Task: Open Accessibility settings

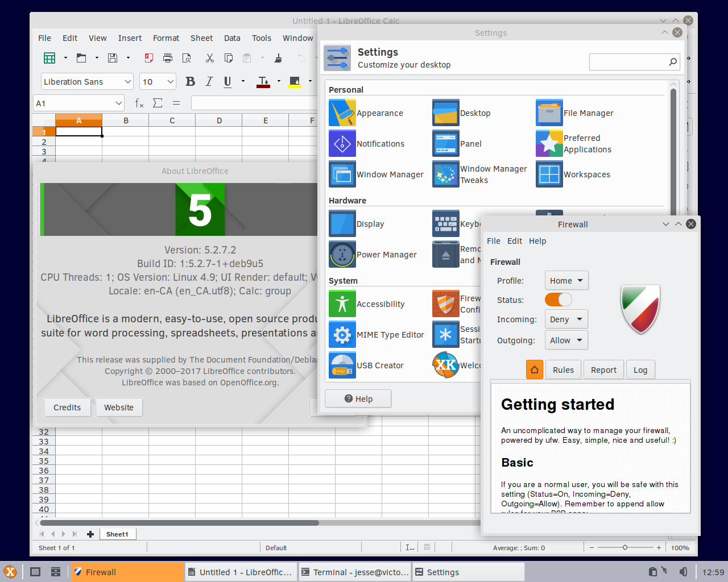Action: coord(366,304)
